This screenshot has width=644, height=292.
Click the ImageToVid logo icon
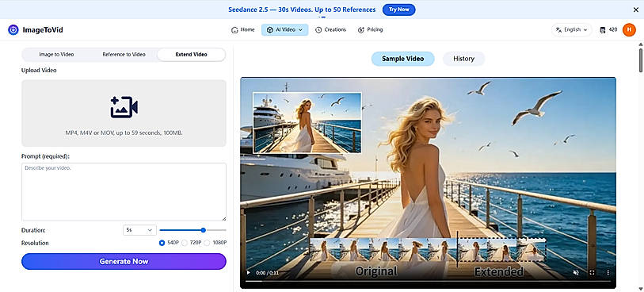click(13, 29)
